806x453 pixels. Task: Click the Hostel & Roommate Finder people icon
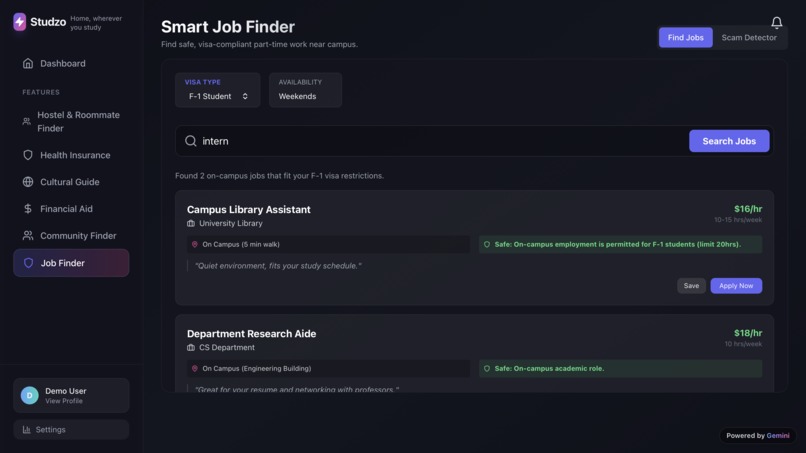tap(26, 121)
